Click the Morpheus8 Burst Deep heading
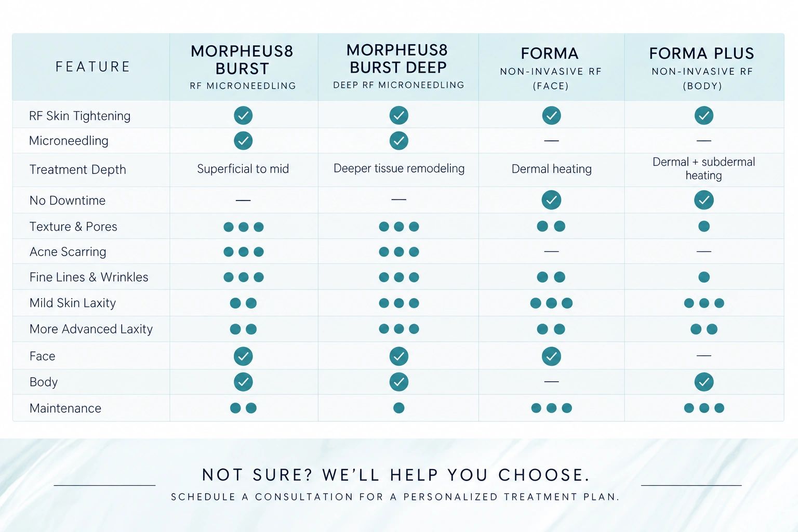 coord(398,59)
